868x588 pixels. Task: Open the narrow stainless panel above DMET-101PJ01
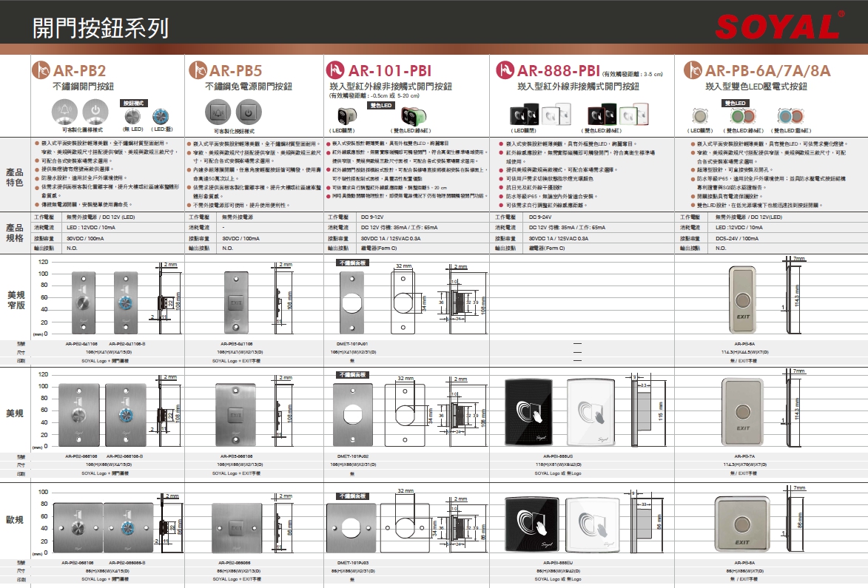point(353,302)
